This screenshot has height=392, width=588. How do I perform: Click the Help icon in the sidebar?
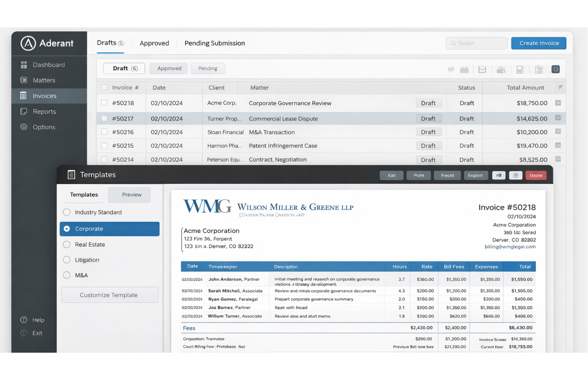coord(24,320)
